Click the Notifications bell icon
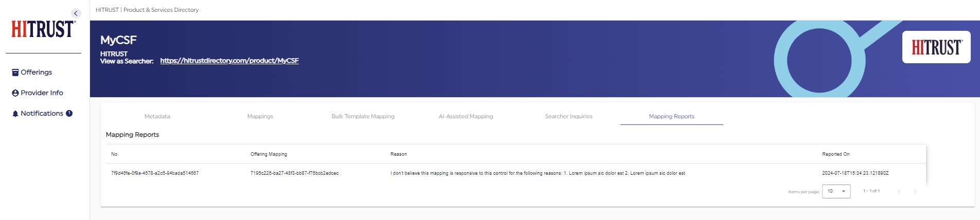 (x=15, y=114)
